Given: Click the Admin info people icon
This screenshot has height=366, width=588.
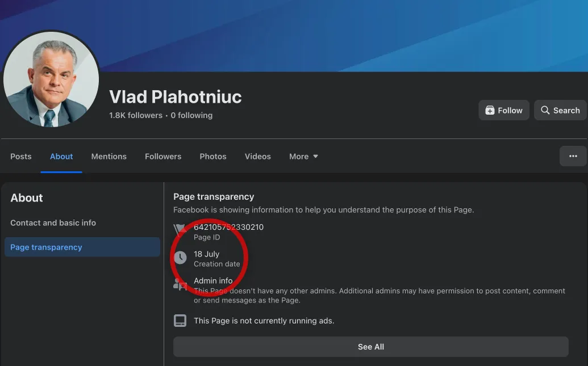Looking at the screenshot, I should coord(180,284).
